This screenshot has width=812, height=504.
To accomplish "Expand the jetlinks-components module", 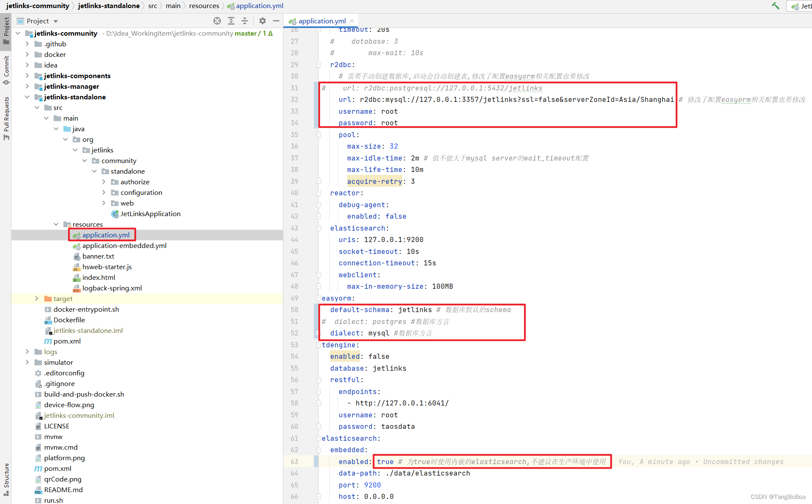I will click(x=27, y=76).
